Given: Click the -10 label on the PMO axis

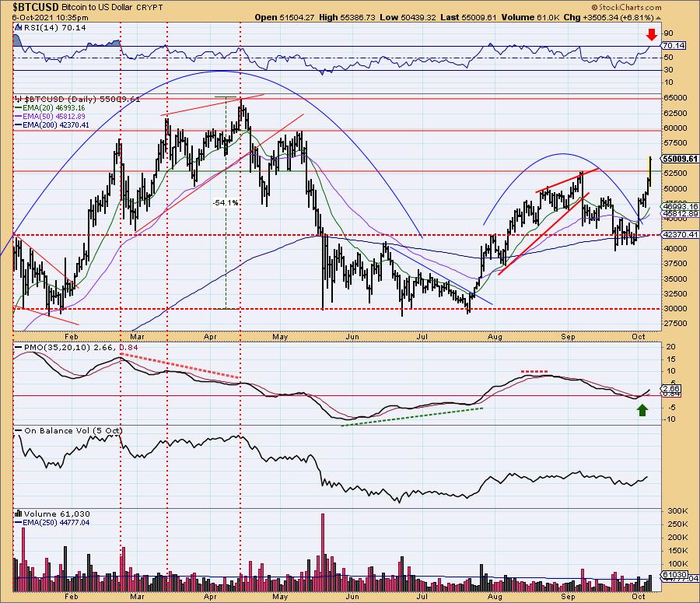Looking at the screenshot, I should [x=670, y=419].
